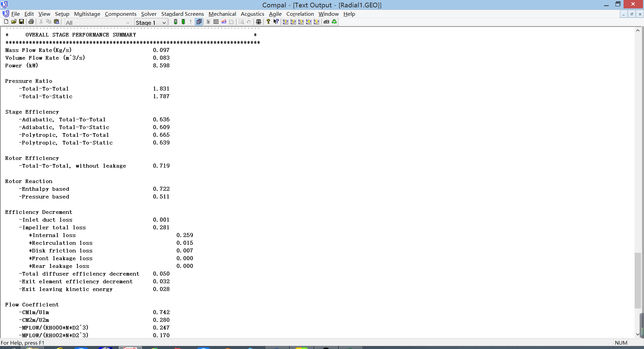Click the single text page toolbar icon
The image size is (644, 349).
click(208, 22)
